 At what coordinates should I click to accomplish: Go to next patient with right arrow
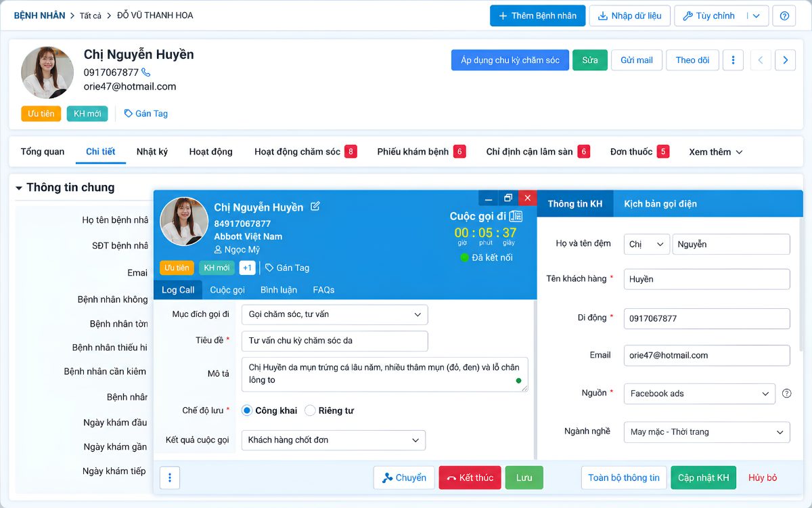(785, 60)
